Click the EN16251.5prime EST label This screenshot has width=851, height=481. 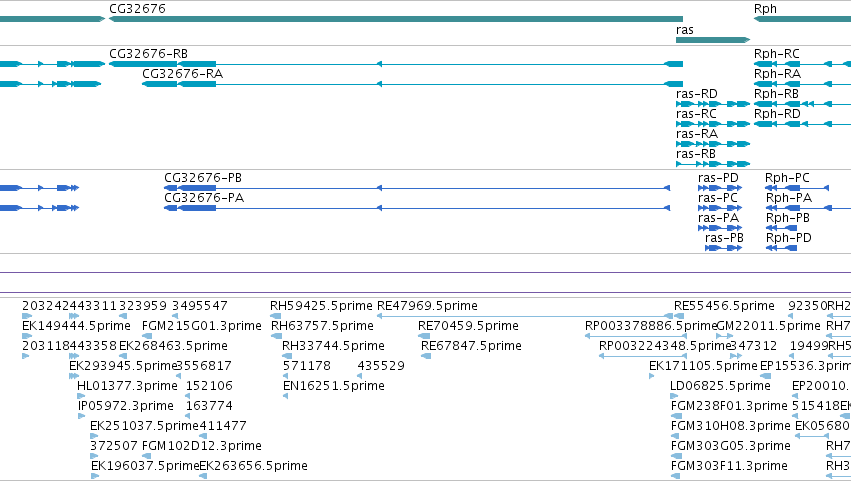[334, 387]
